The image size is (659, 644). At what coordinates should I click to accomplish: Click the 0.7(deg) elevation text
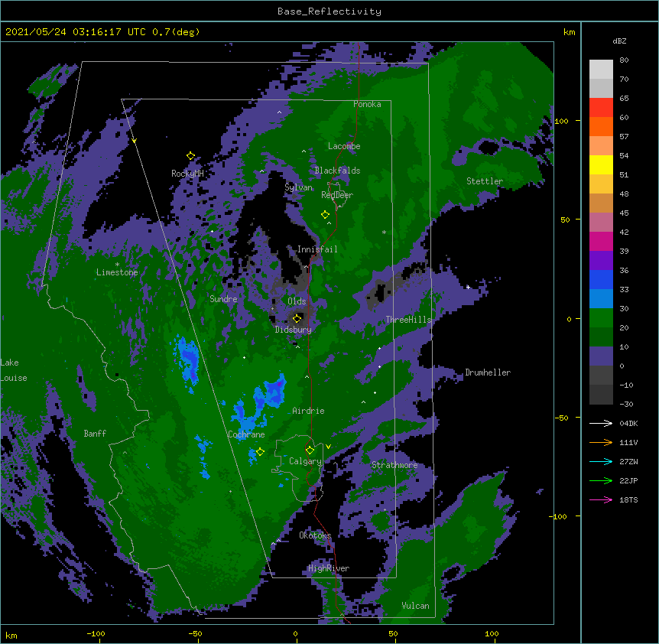point(176,32)
